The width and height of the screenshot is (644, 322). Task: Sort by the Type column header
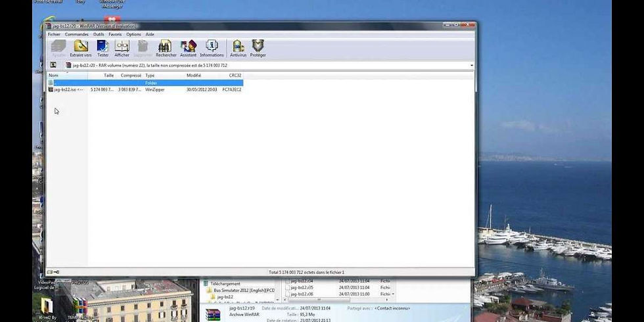click(x=164, y=76)
